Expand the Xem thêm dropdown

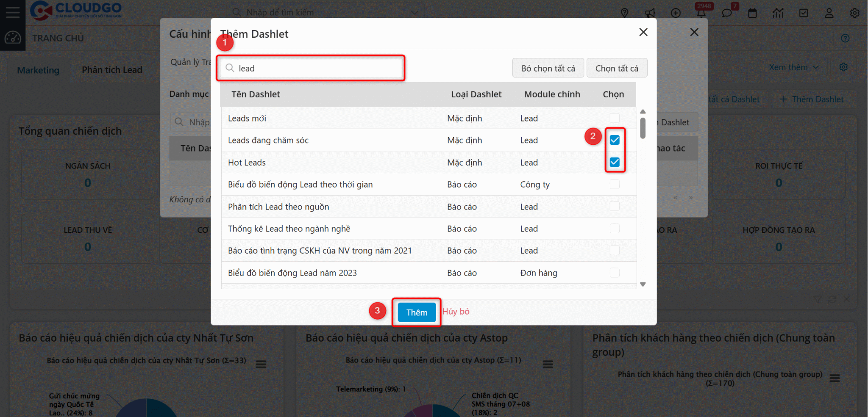point(793,67)
